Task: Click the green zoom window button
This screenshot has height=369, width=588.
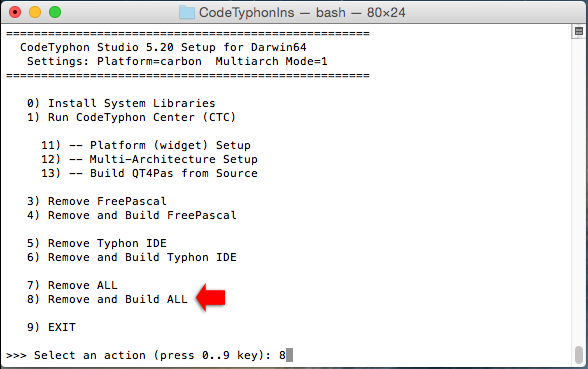Action: click(x=55, y=12)
